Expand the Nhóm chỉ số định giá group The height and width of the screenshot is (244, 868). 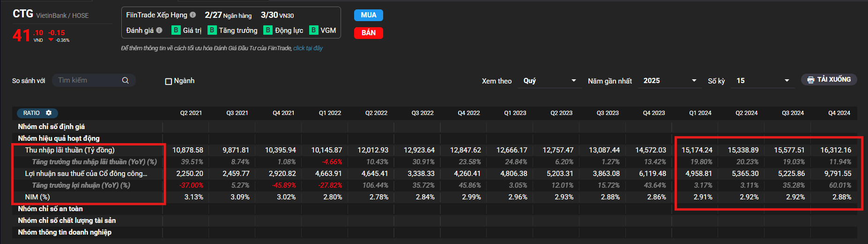(52, 127)
